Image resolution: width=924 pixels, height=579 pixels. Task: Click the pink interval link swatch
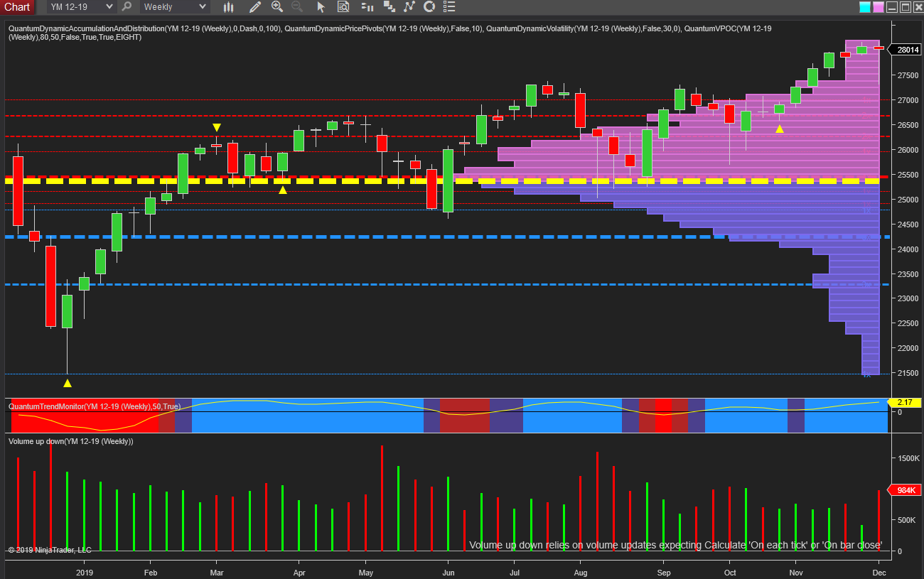[x=879, y=7]
